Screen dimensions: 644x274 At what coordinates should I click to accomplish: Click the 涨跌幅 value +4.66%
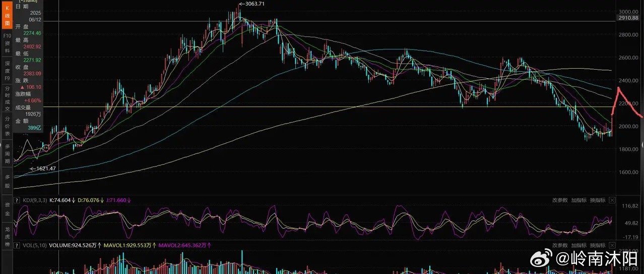click(33, 100)
